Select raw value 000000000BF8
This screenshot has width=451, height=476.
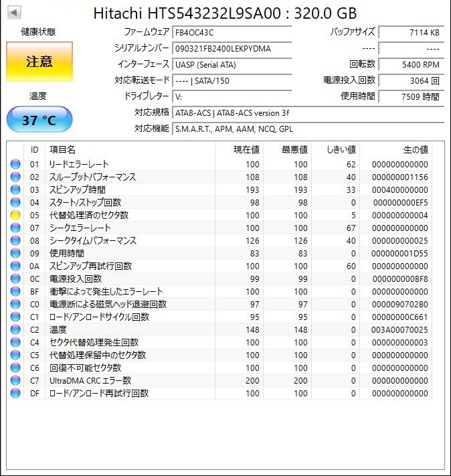pyautogui.click(x=400, y=279)
